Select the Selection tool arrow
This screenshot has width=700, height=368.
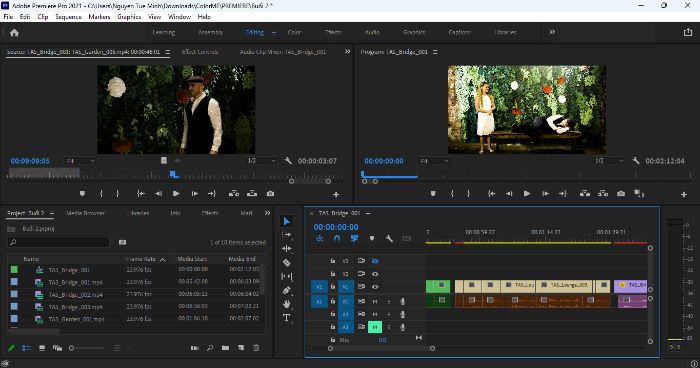click(287, 222)
